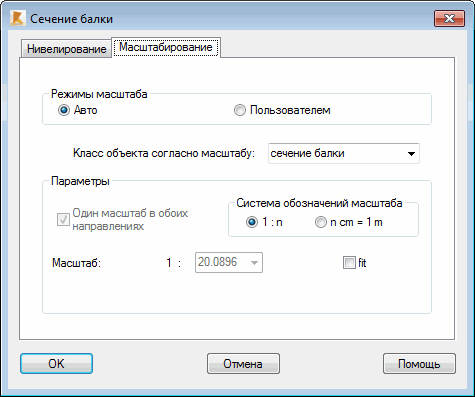This screenshot has width=475, height=397.
Task: Close the Сечение балки dialog
Action: point(449,18)
